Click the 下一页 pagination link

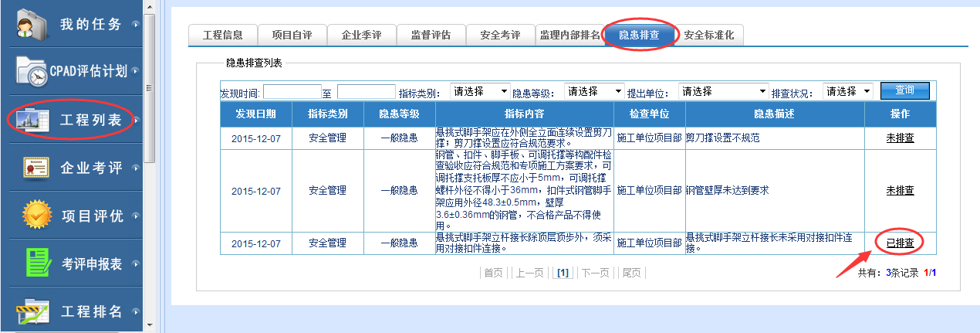(595, 273)
